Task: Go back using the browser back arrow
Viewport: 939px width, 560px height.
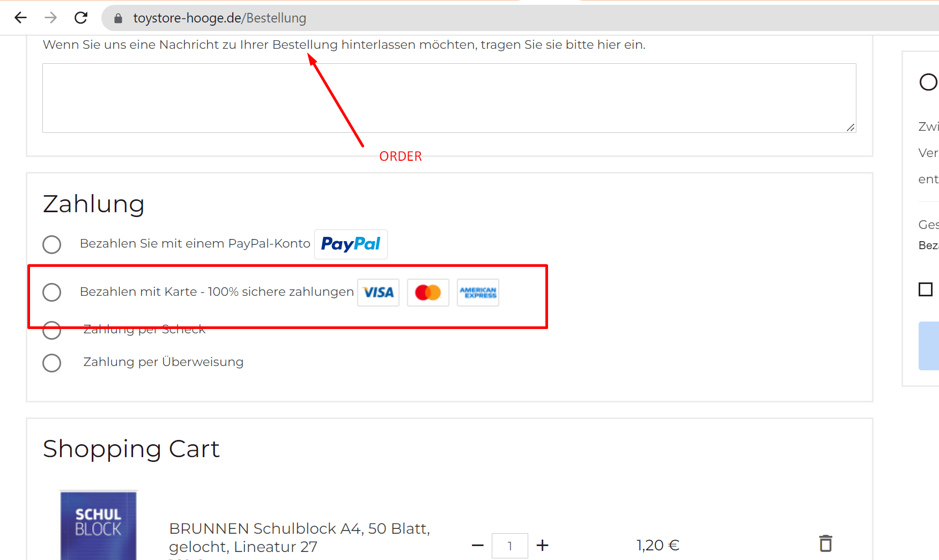Action: [20, 18]
